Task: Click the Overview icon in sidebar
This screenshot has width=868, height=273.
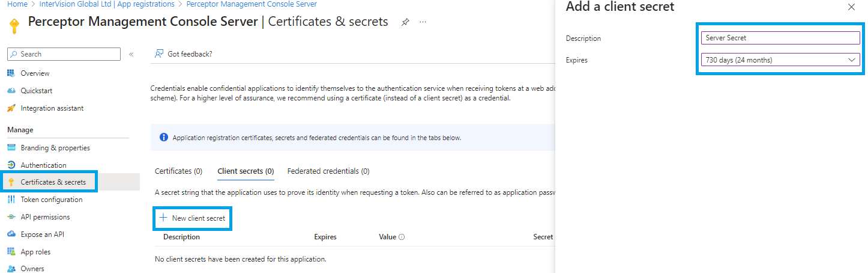Action: 11,73
